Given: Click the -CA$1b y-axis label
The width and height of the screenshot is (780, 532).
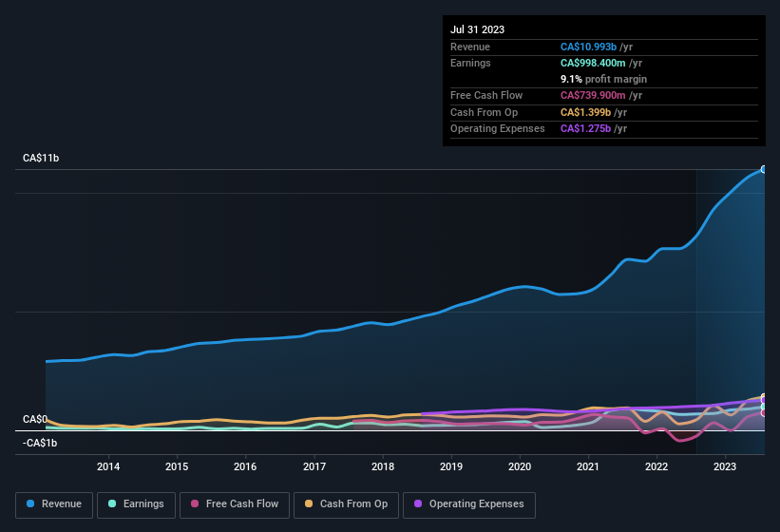Looking at the screenshot, I should click(40, 443).
